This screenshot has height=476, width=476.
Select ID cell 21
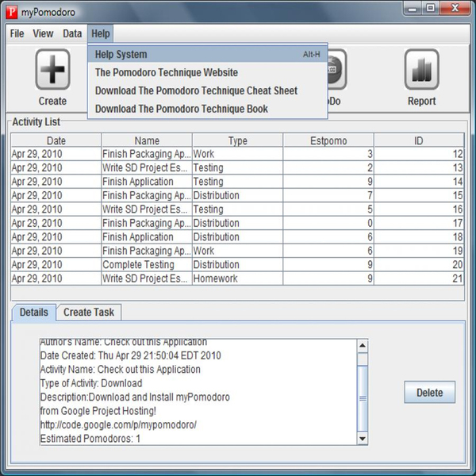click(x=419, y=278)
